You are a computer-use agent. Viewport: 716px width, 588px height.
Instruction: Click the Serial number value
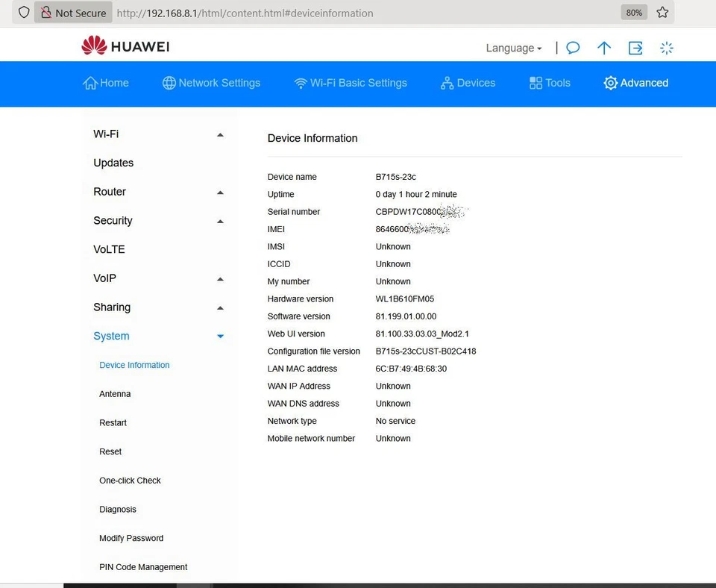(420, 211)
